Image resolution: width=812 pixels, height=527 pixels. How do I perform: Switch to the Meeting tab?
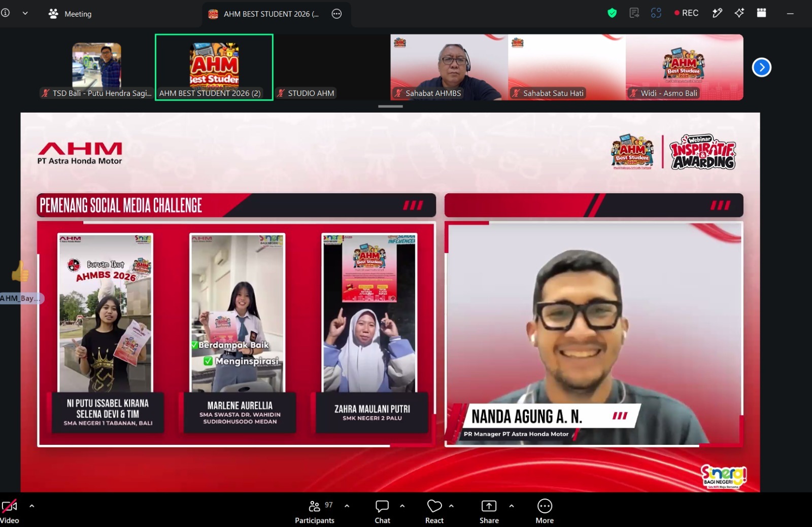pyautogui.click(x=70, y=14)
